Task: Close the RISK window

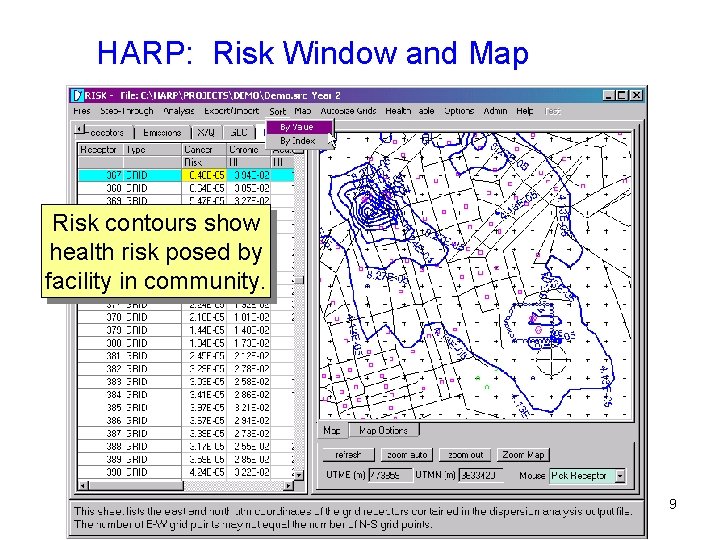Action: coord(636,96)
